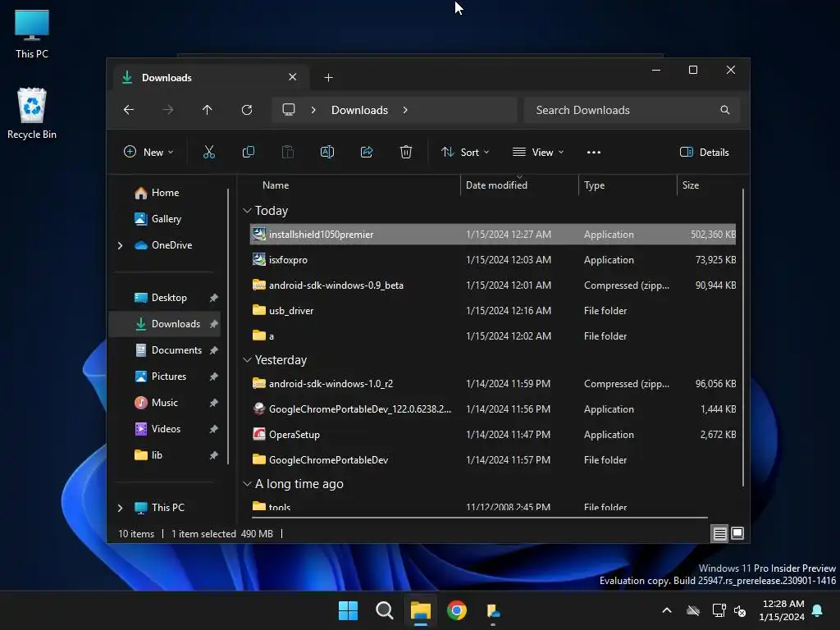Go up one folder level
This screenshot has height=630, width=840.
tap(208, 110)
